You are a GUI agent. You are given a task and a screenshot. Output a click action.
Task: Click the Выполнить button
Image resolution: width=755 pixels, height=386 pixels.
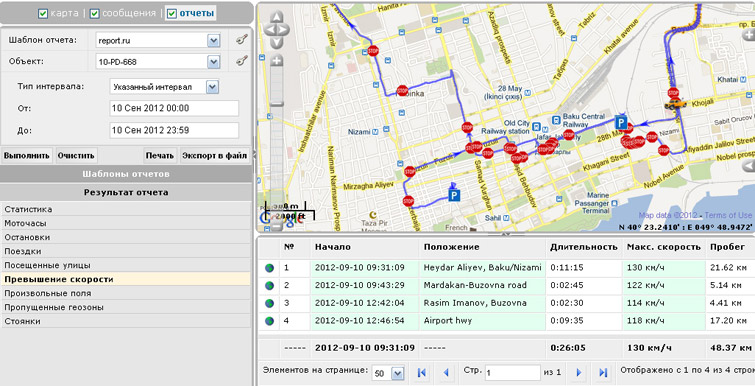click(26, 155)
